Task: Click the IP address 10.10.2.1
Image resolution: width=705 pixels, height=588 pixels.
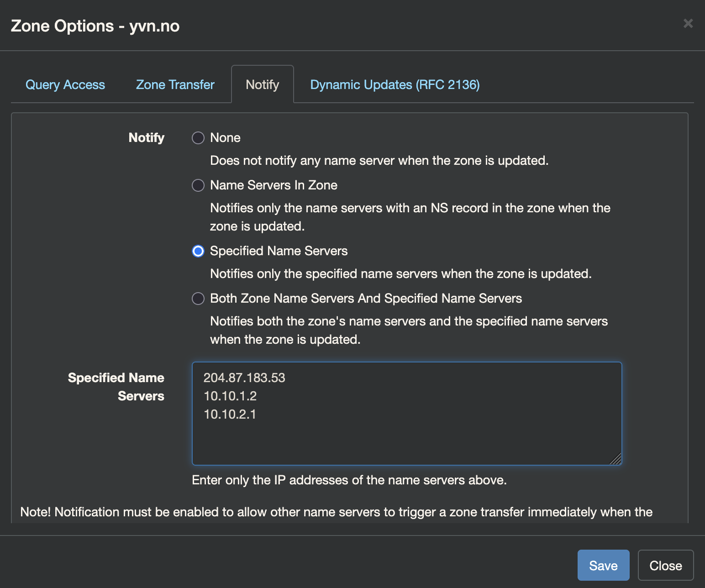Action: point(230,415)
